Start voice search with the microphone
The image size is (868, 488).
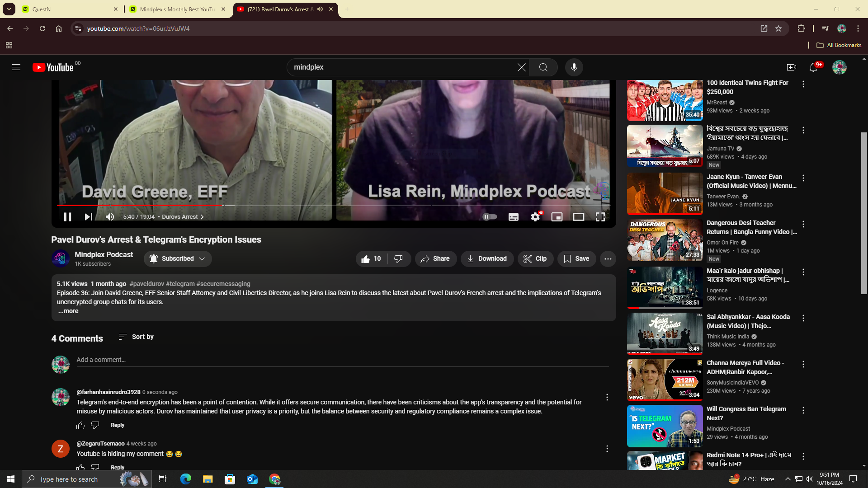[x=574, y=67]
